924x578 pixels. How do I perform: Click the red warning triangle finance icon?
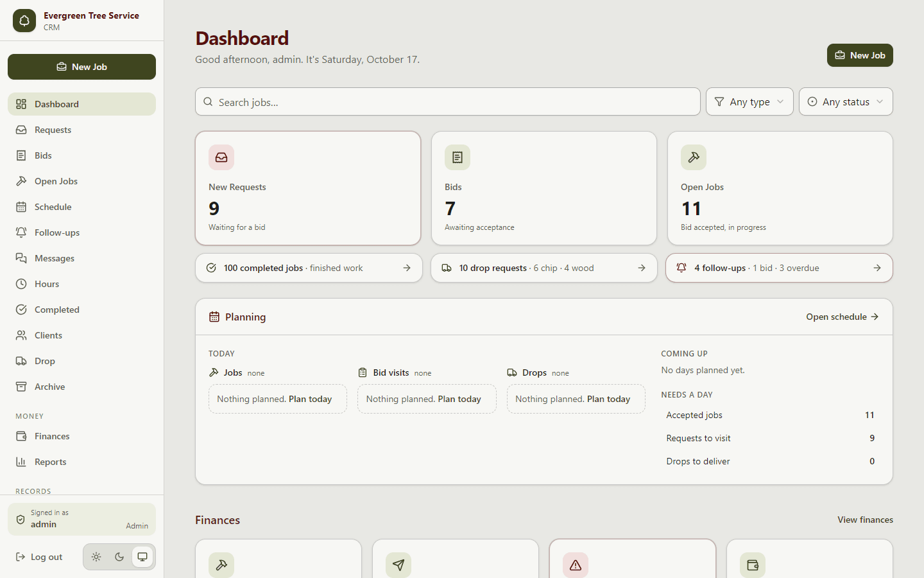point(576,565)
